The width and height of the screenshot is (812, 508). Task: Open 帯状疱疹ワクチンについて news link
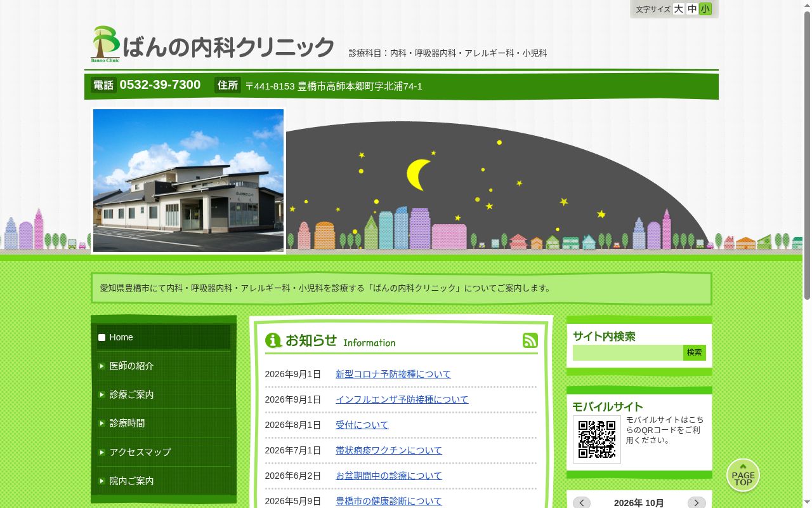pyautogui.click(x=389, y=450)
